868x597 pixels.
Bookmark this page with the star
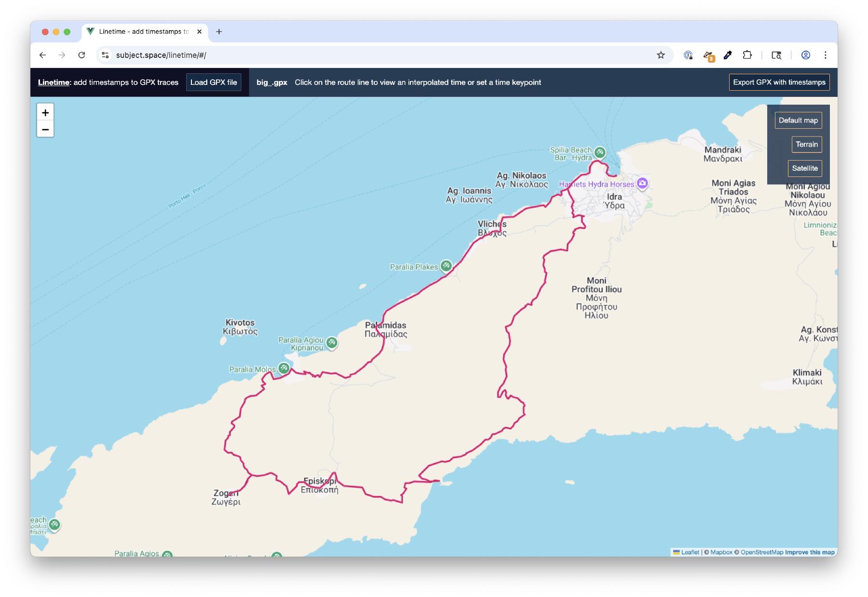pyautogui.click(x=661, y=55)
